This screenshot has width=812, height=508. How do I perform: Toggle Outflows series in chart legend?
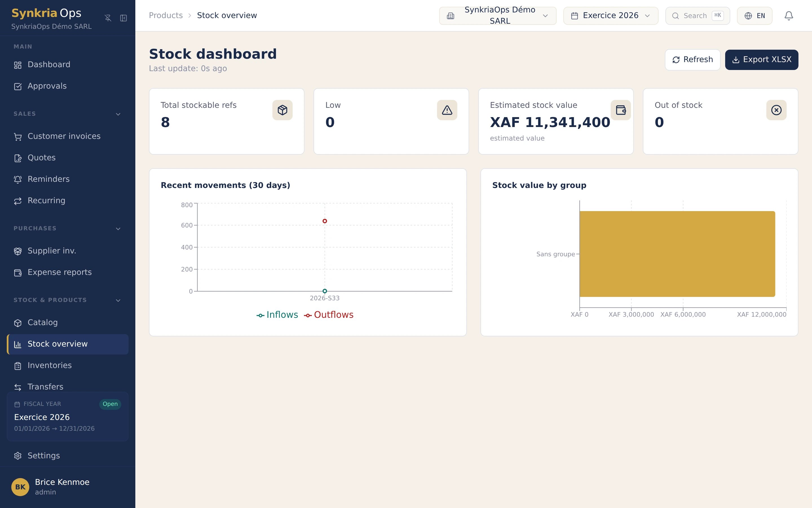click(328, 315)
